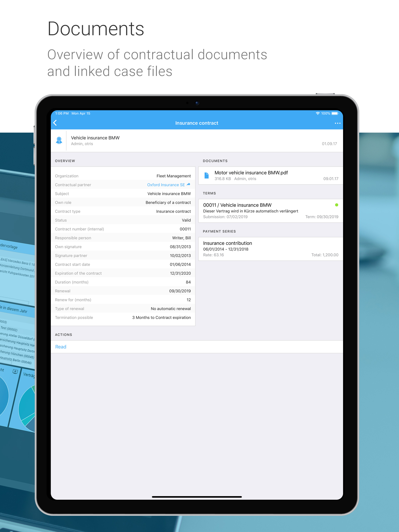The width and height of the screenshot is (399, 532).
Task: Tap the Wi-Fi status icon
Action: pos(318,113)
